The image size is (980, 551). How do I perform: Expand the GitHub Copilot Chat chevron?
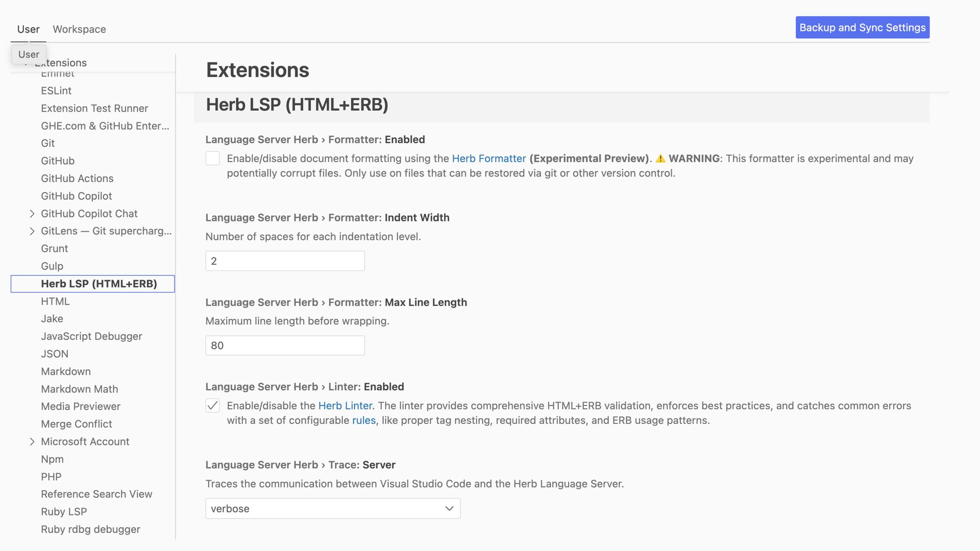coord(32,214)
